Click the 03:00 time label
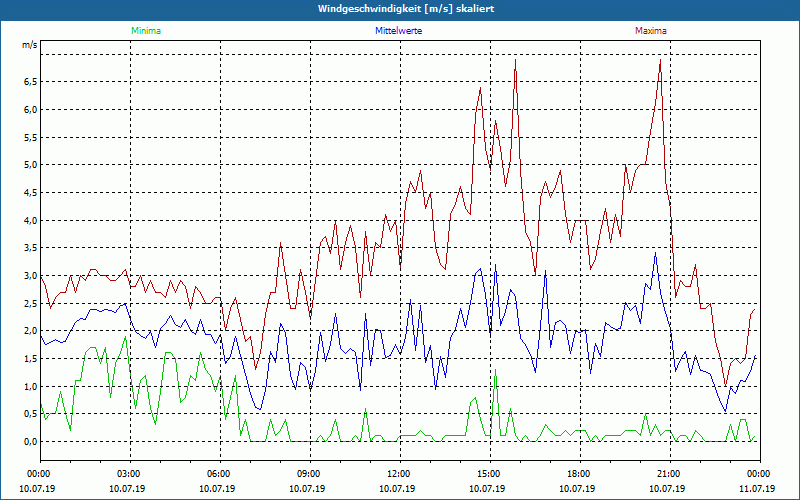Image resolution: width=800 pixels, height=500 pixels. click(x=130, y=474)
